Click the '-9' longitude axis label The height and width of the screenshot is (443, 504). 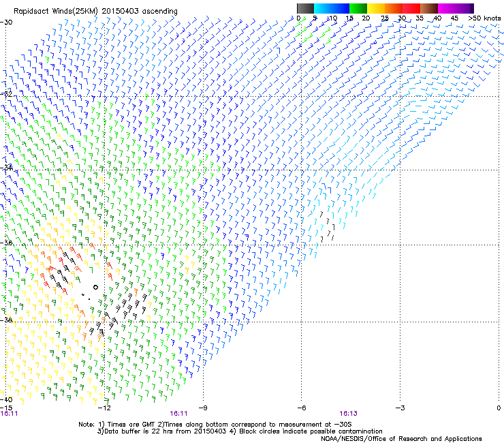click(203, 408)
